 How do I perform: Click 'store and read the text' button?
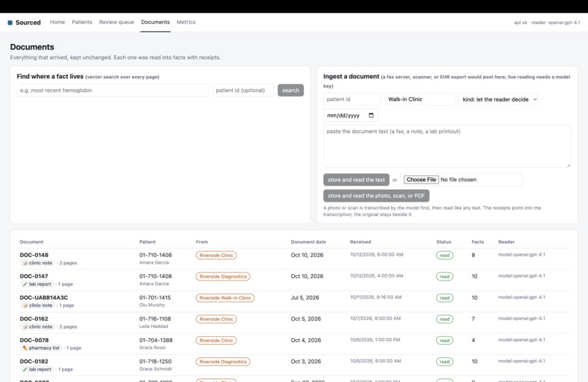(356, 180)
